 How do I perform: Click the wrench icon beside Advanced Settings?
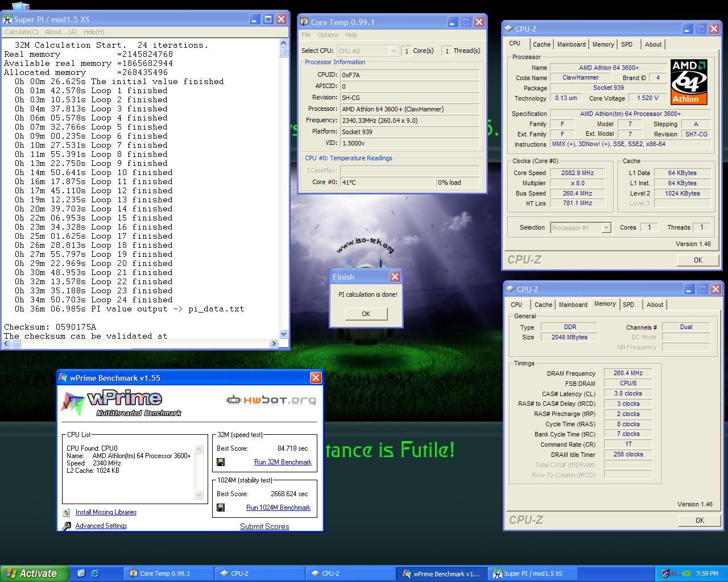[x=67, y=526]
